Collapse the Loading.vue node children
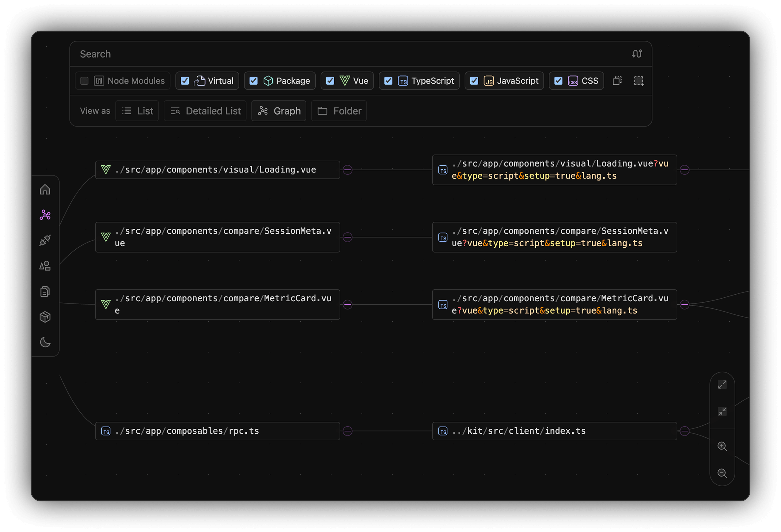The width and height of the screenshot is (781, 532). (347, 170)
